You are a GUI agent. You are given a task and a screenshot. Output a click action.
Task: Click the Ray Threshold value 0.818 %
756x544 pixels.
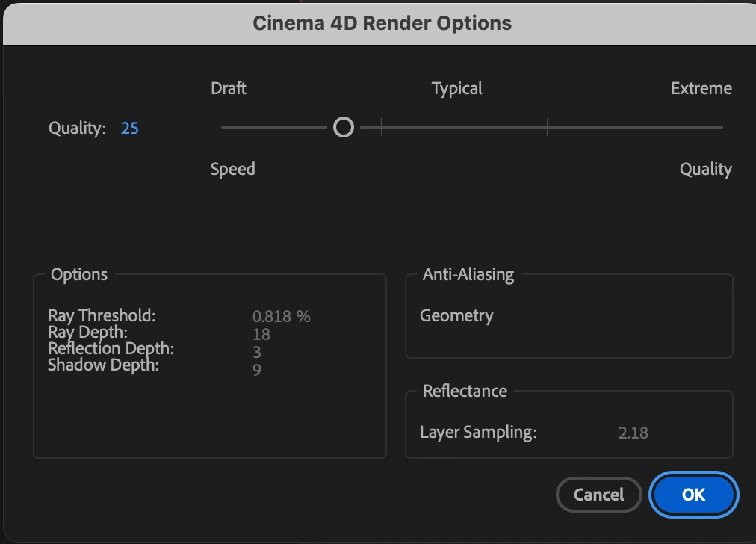click(282, 316)
